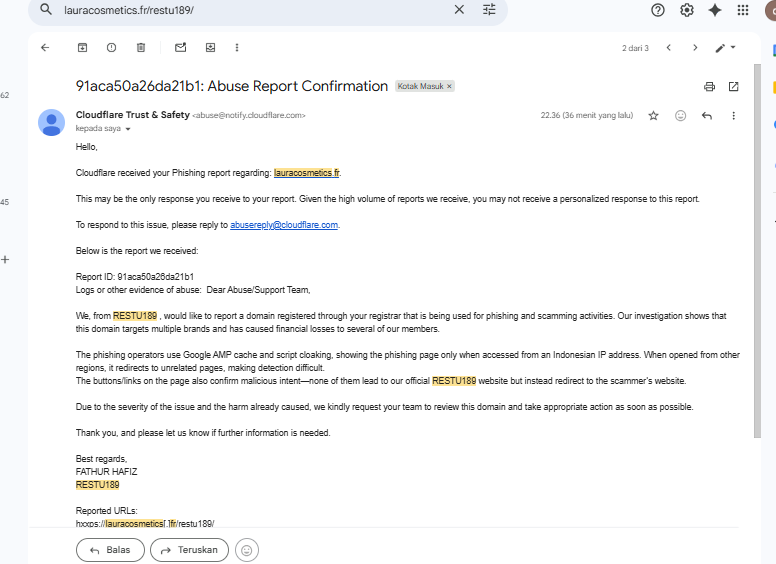Click the search magnifier icon
Image resolution: width=776 pixels, height=564 pixels.
[x=46, y=9]
